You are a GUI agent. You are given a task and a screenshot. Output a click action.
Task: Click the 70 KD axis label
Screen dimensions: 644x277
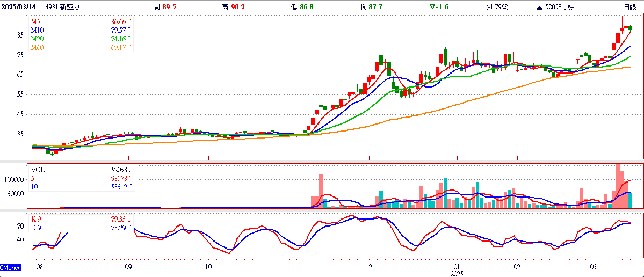20,226
